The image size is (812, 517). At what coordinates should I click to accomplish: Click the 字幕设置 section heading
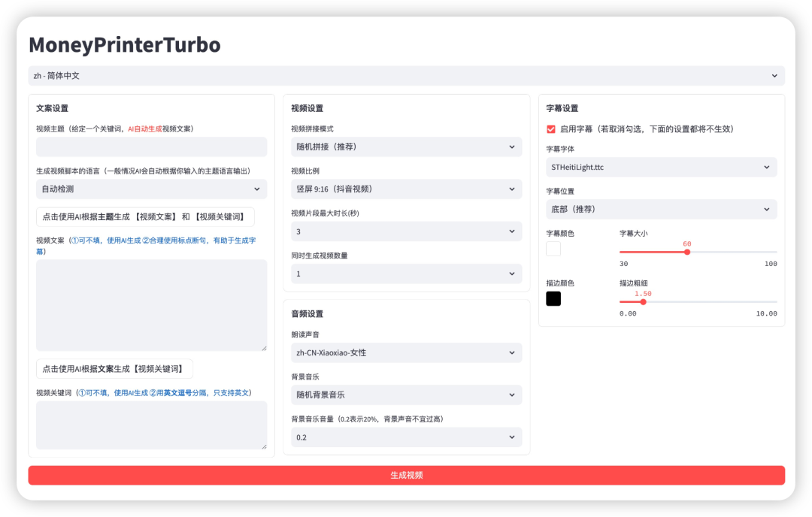click(562, 108)
